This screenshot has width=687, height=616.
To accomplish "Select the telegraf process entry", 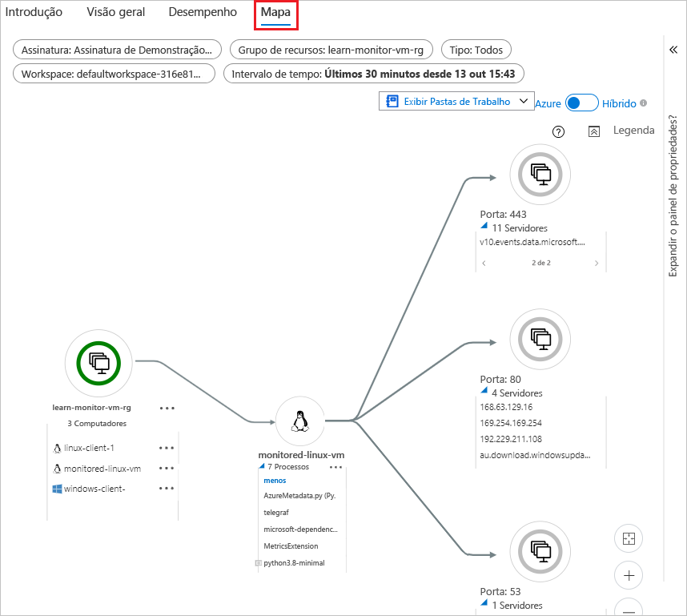I will tap(276, 512).
